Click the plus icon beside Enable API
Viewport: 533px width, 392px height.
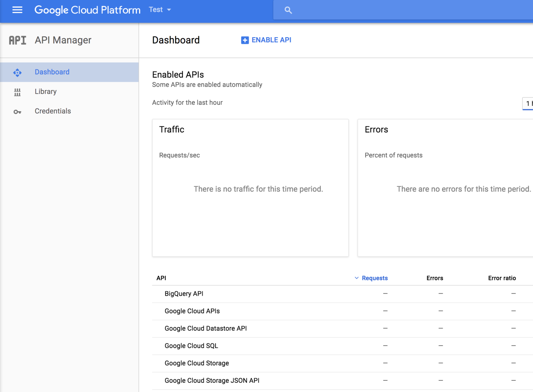point(245,40)
